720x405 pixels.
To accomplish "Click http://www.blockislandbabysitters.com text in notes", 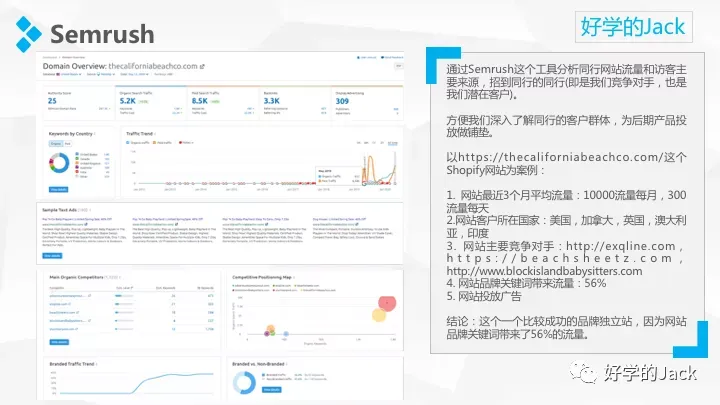I will [x=544, y=271].
